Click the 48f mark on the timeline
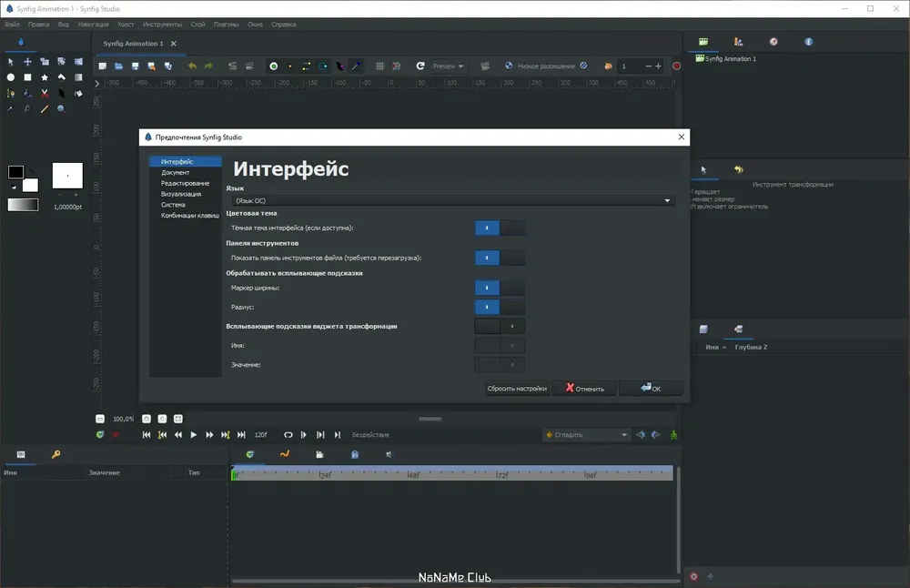Screen dimensions: 910x588 pos(412,475)
